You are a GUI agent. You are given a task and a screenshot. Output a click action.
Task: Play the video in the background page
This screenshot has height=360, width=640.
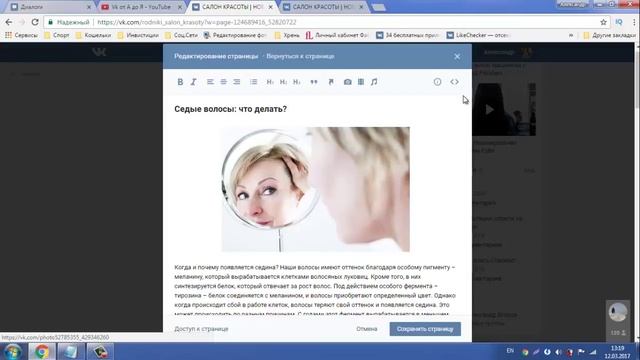click(x=490, y=109)
